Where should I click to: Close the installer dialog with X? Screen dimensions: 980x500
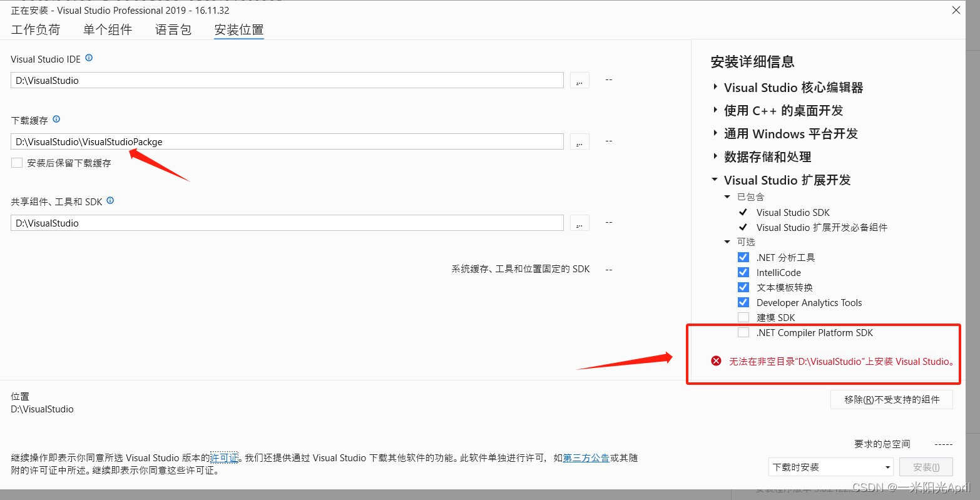[x=956, y=10]
